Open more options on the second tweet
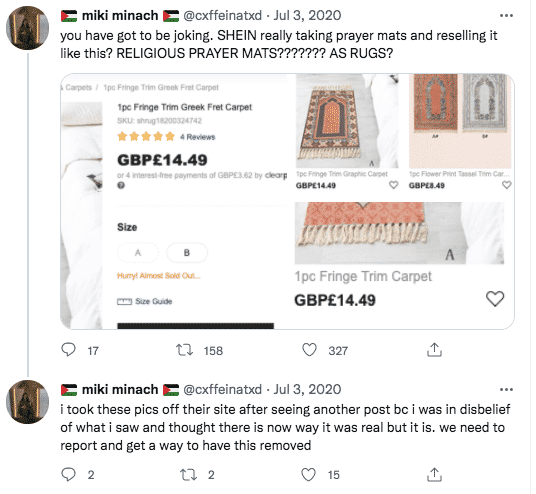Viewport: 536px width, 494px height. pos(506,389)
